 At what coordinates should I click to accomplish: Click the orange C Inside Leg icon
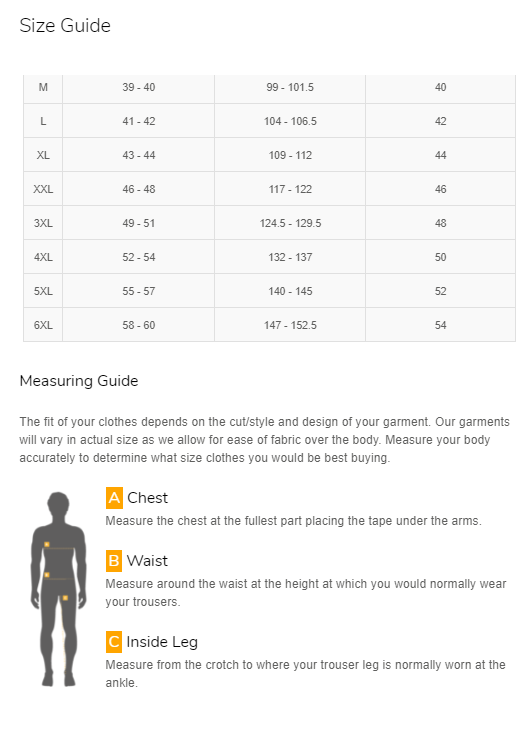114,641
